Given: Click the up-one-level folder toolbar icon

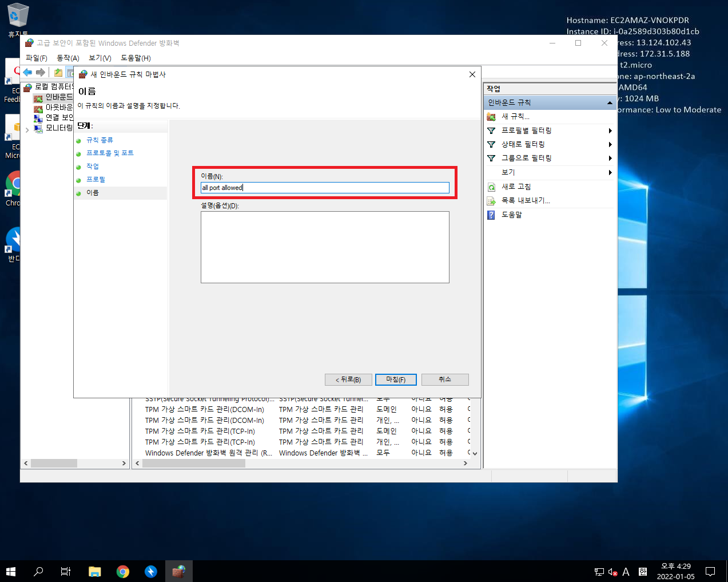Looking at the screenshot, I should click(x=58, y=72).
